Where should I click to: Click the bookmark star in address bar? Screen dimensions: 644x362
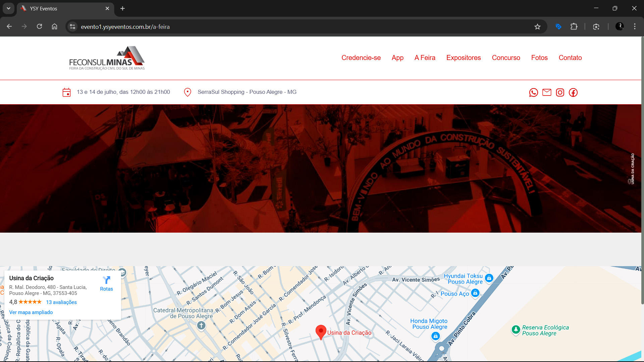[537, 26]
